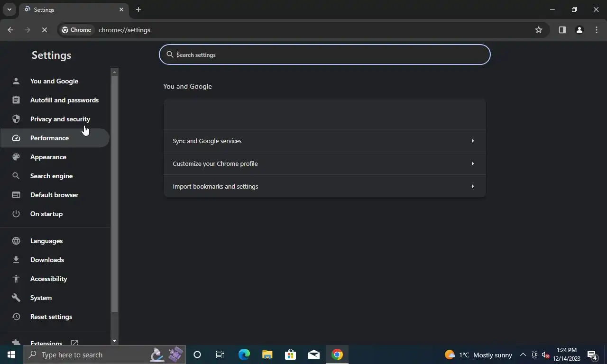Click sidebar scrollbar down arrow

point(114,341)
